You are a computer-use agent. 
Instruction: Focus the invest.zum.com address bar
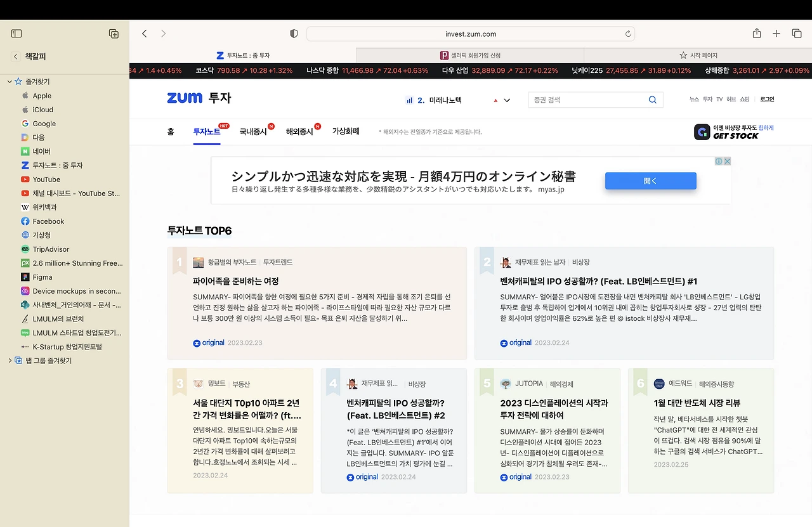[x=471, y=34]
